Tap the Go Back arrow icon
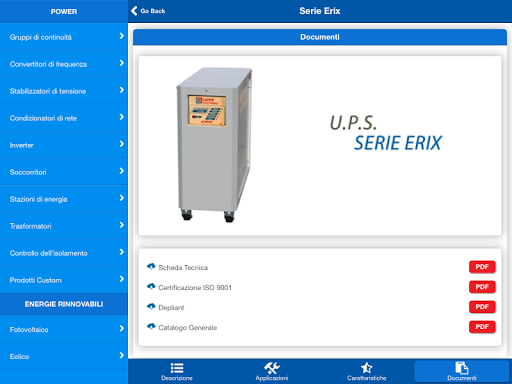This screenshot has width=512, height=384. (x=134, y=11)
